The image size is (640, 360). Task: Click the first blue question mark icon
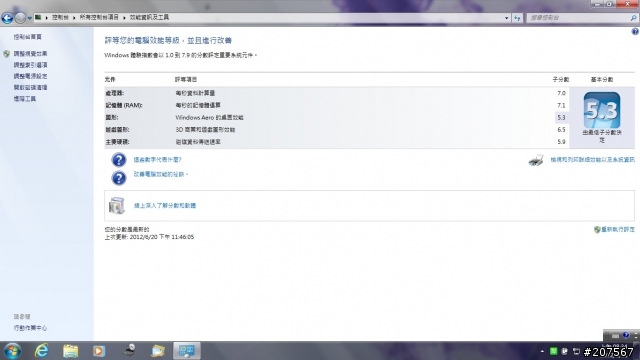click(x=119, y=160)
